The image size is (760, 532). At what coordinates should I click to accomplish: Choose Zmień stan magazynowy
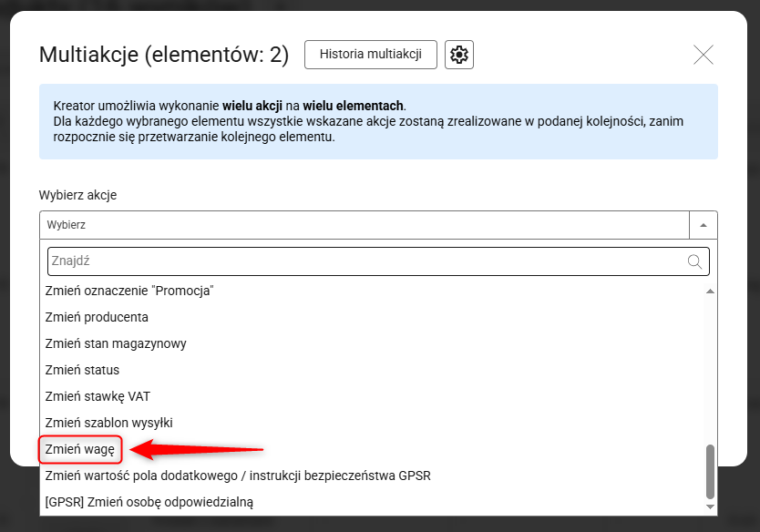coord(115,343)
